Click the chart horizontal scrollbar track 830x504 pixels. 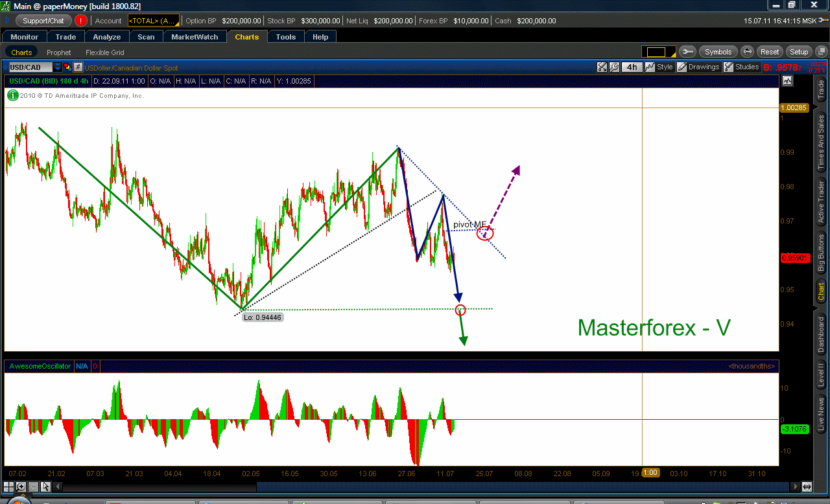coord(425,487)
